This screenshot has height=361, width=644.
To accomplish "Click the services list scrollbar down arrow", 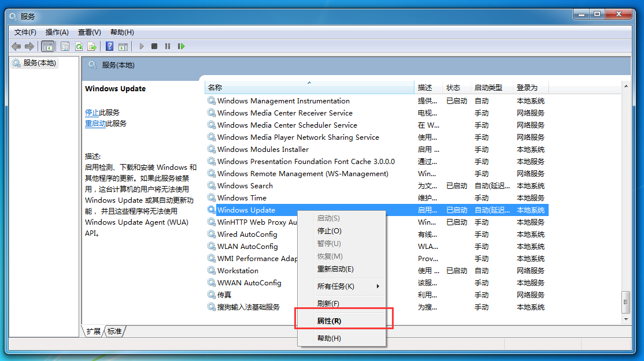I will click(625, 319).
